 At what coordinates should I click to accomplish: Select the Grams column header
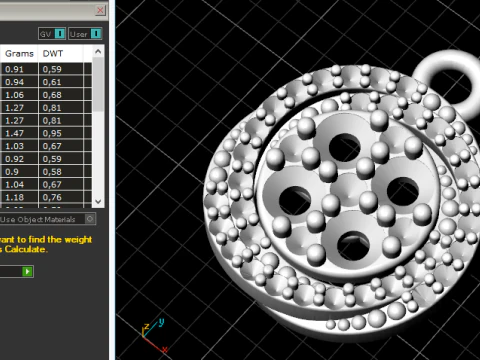click(19, 54)
